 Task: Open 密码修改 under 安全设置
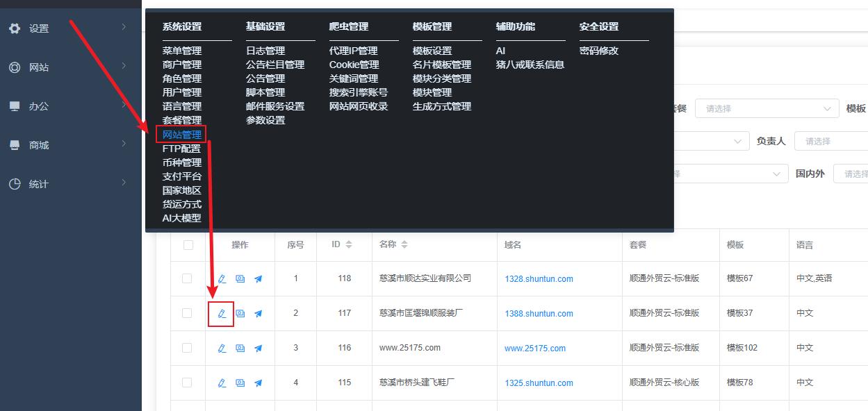(x=598, y=51)
